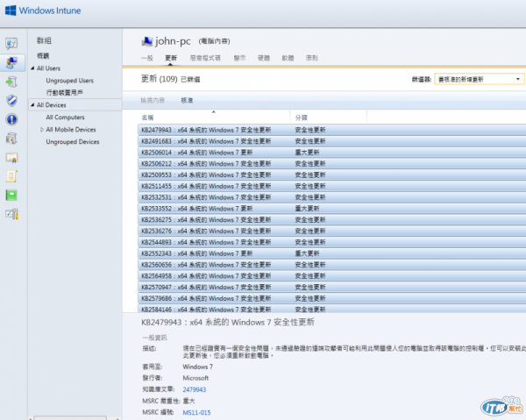Open the Updates workspace icon
The image size is (526, 420).
coord(11,82)
